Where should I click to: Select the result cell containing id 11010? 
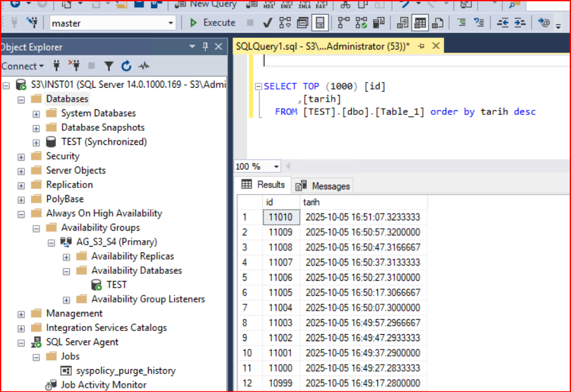pos(280,217)
